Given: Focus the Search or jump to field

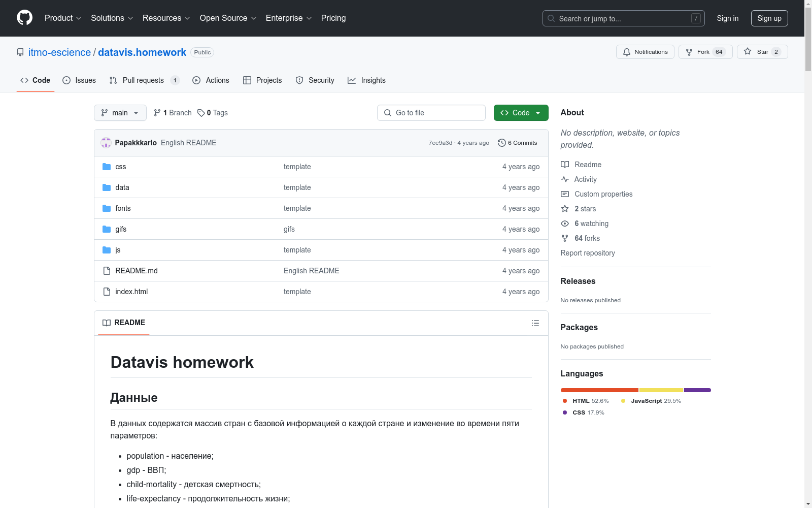Looking at the screenshot, I should click(624, 18).
